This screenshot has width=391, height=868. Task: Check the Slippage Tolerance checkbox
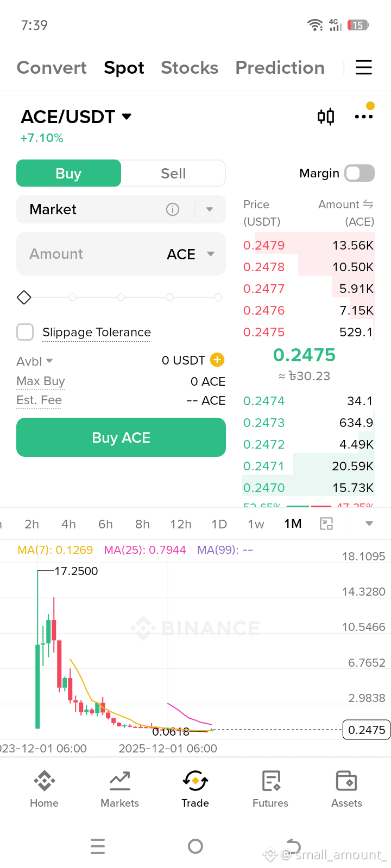coord(25,332)
